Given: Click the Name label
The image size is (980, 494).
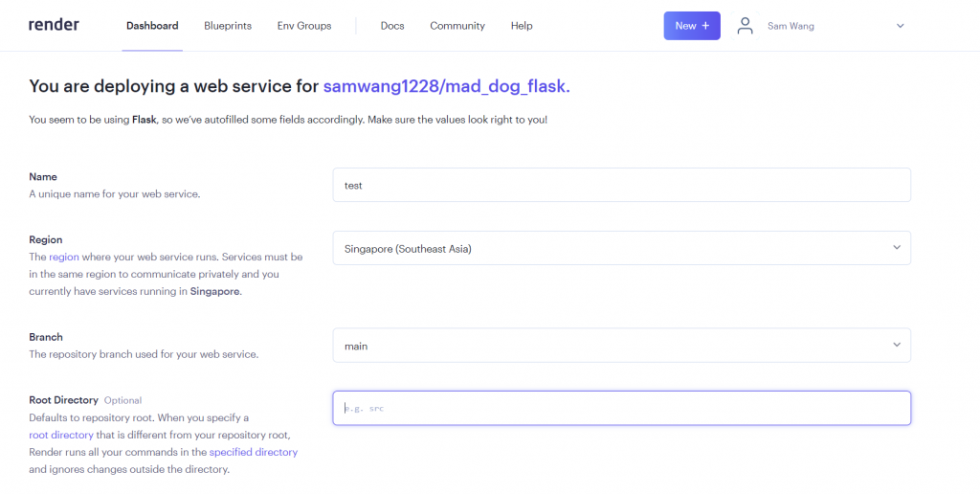Looking at the screenshot, I should (43, 176).
